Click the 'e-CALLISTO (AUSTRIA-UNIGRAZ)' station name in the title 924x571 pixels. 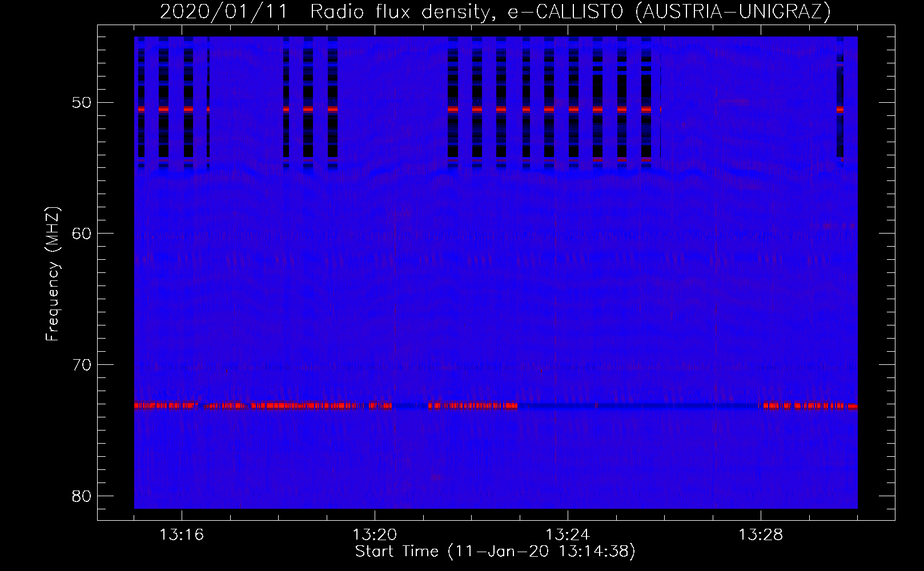[x=669, y=12]
